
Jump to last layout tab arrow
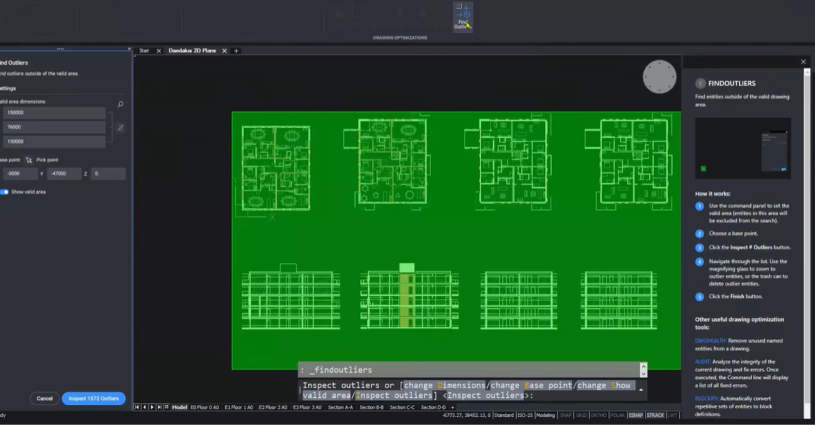159,407
